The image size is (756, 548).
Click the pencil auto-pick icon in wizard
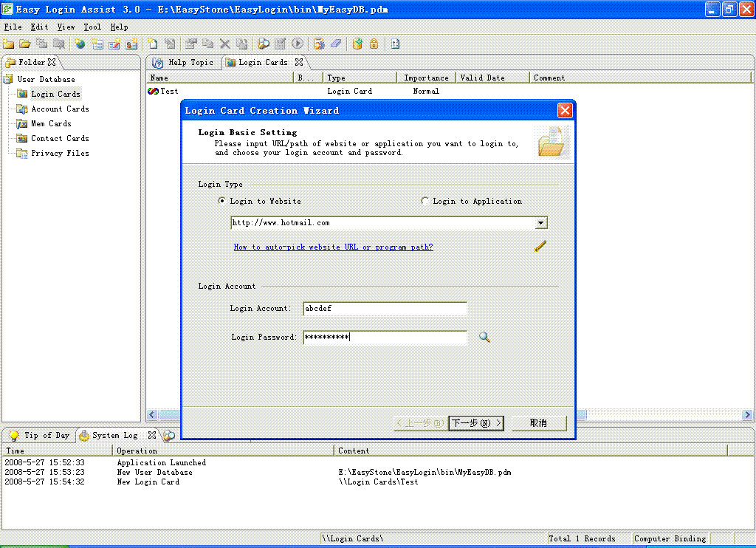point(540,247)
